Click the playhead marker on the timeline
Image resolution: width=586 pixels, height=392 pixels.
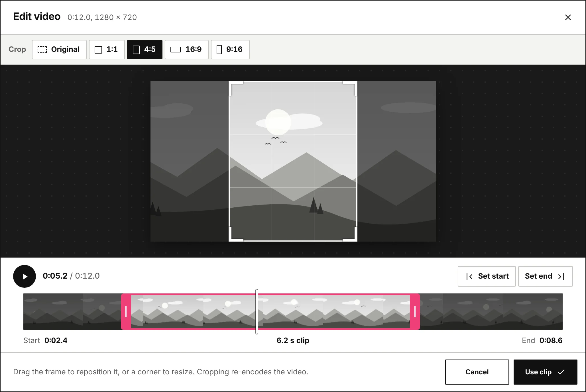257,312
